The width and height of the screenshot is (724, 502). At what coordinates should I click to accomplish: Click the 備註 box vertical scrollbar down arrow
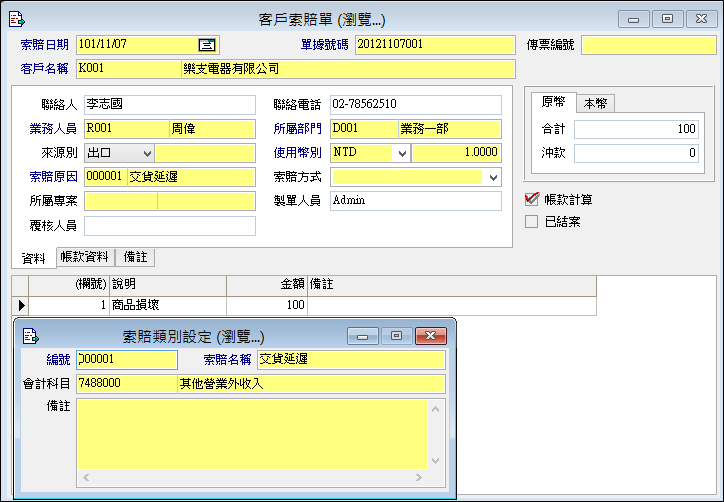point(436,462)
